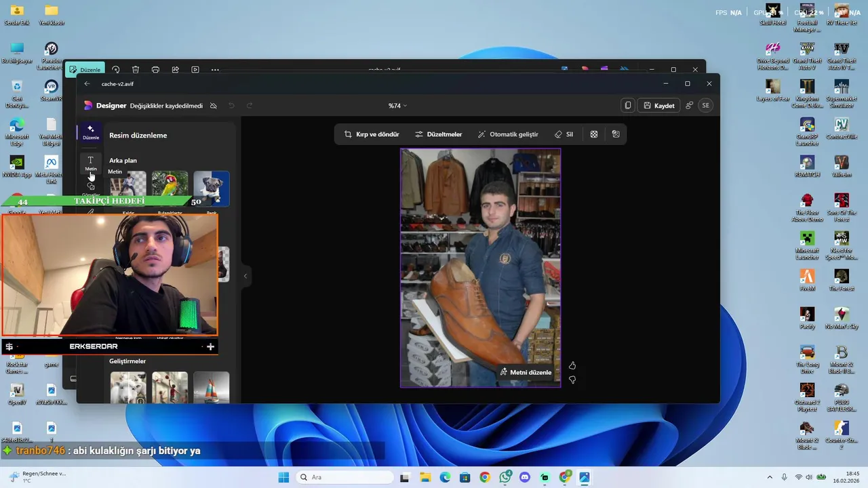Click the shoe photo on canvas

[x=480, y=268]
